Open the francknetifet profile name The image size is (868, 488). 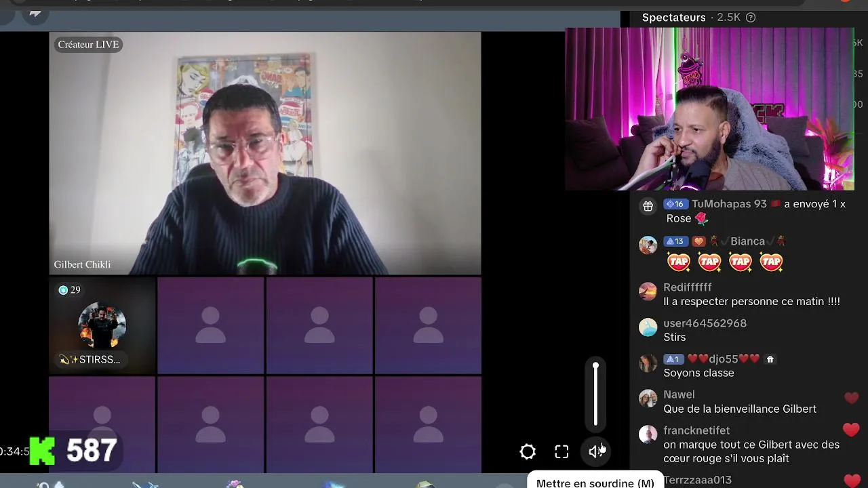click(696, 430)
